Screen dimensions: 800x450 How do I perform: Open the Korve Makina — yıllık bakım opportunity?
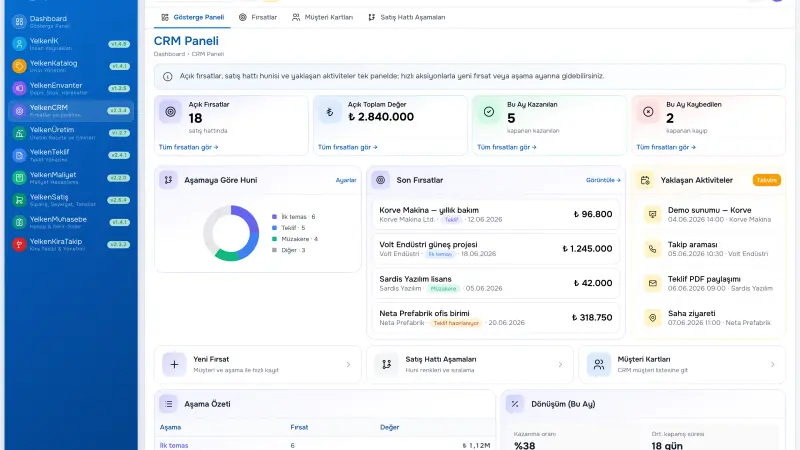(x=496, y=214)
